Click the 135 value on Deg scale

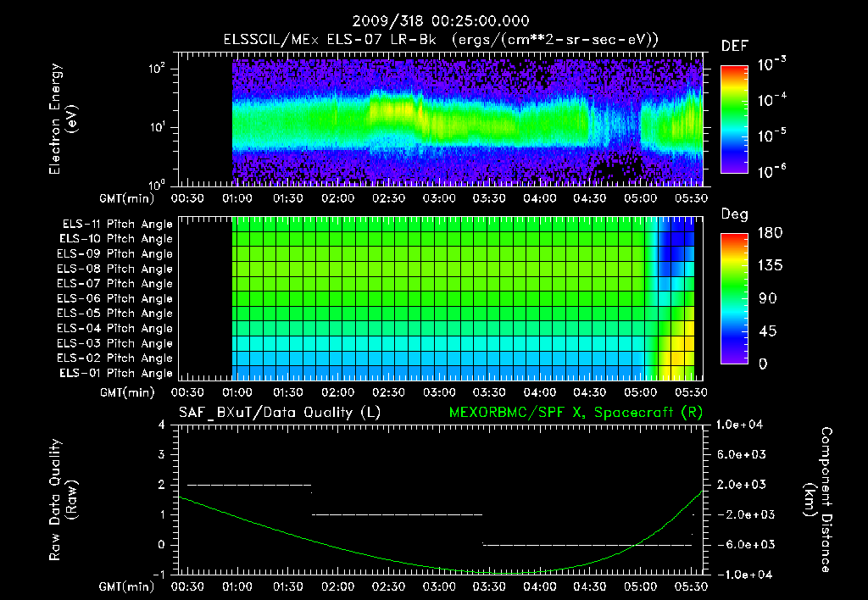770,265
